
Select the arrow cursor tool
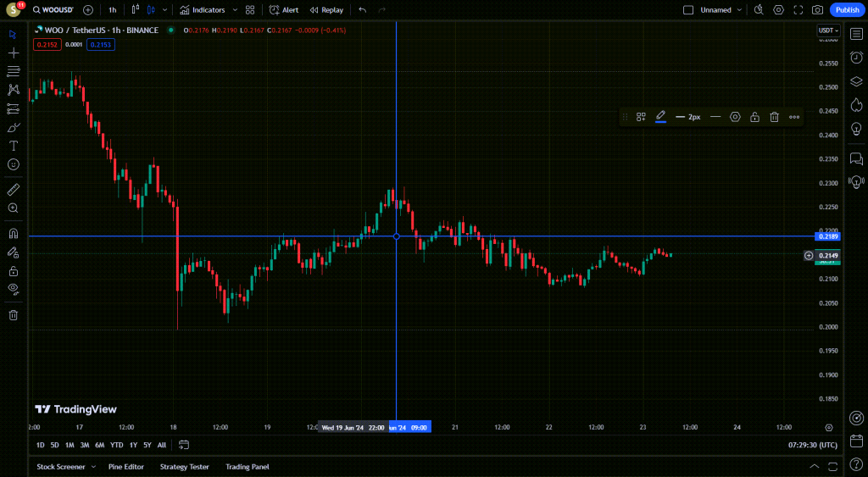tap(14, 34)
